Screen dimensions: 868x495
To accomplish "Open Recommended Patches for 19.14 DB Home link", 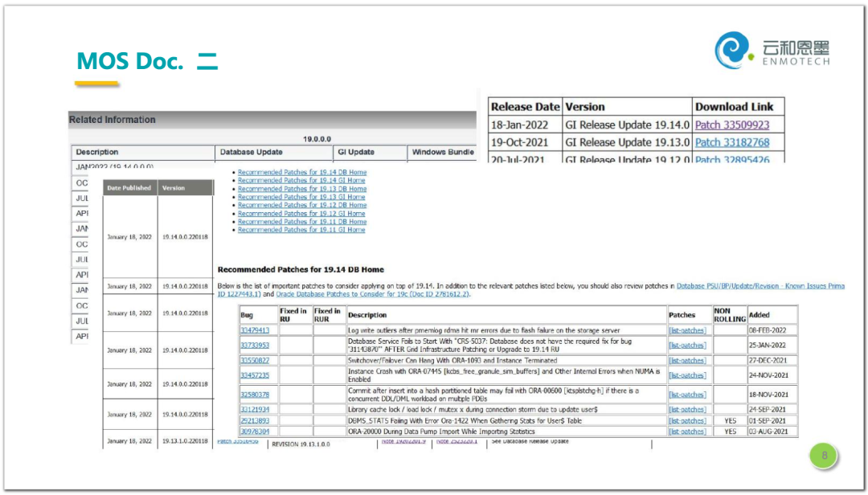I will click(x=301, y=172).
